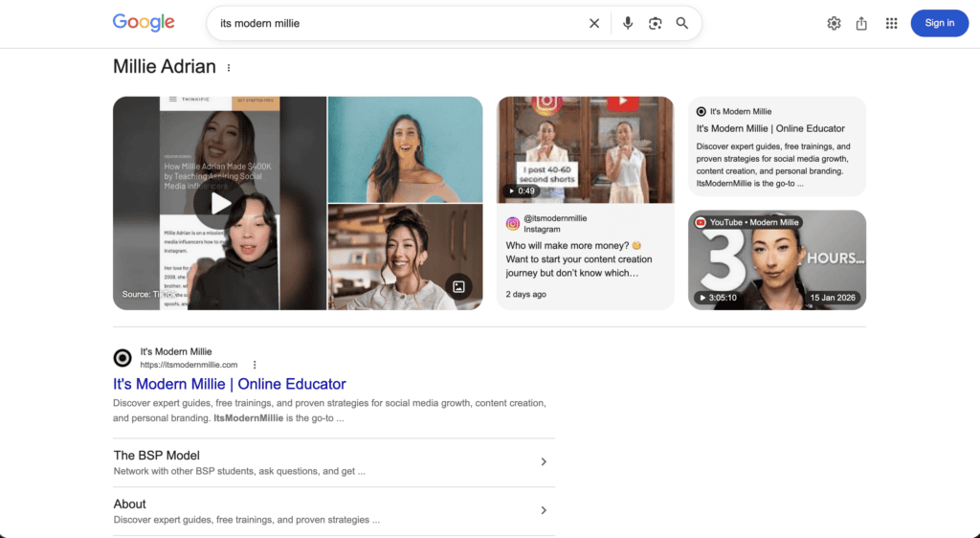The width and height of the screenshot is (980, 538).
Task: Click the Google logo
Action: [x=144, y=22]
